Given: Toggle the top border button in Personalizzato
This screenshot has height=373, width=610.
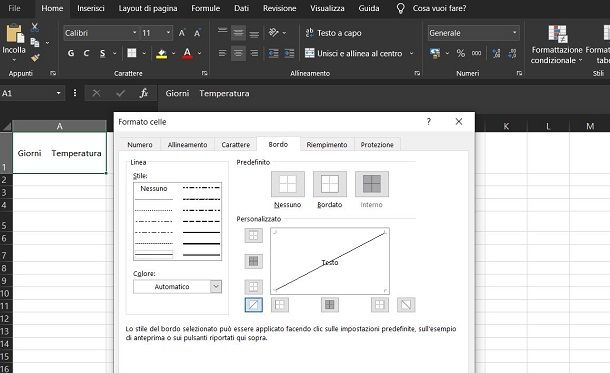Looking at the screenshot, I should click(x=254, y=235).
